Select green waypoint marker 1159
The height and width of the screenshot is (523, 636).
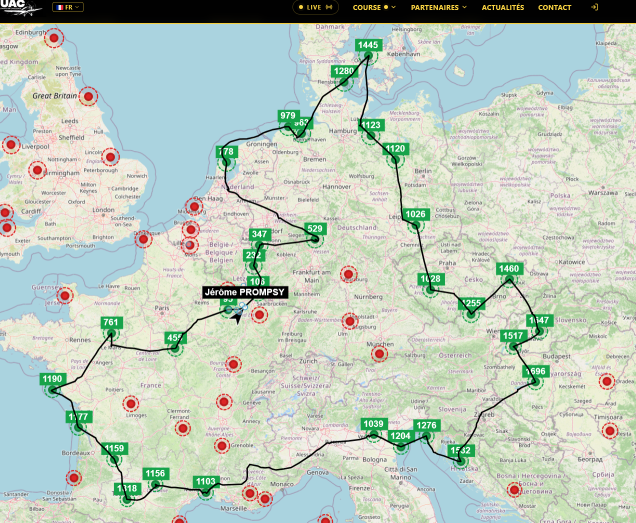click(x=114, y=449)
